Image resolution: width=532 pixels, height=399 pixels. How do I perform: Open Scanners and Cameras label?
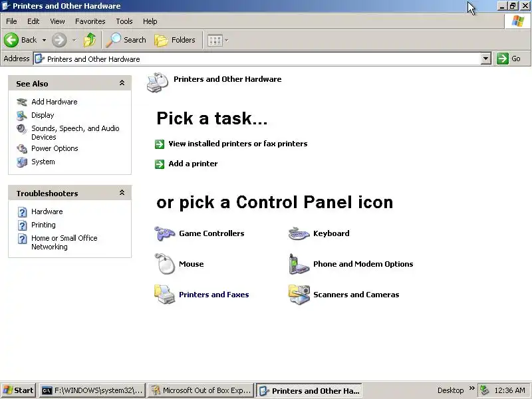coord(356,295)
